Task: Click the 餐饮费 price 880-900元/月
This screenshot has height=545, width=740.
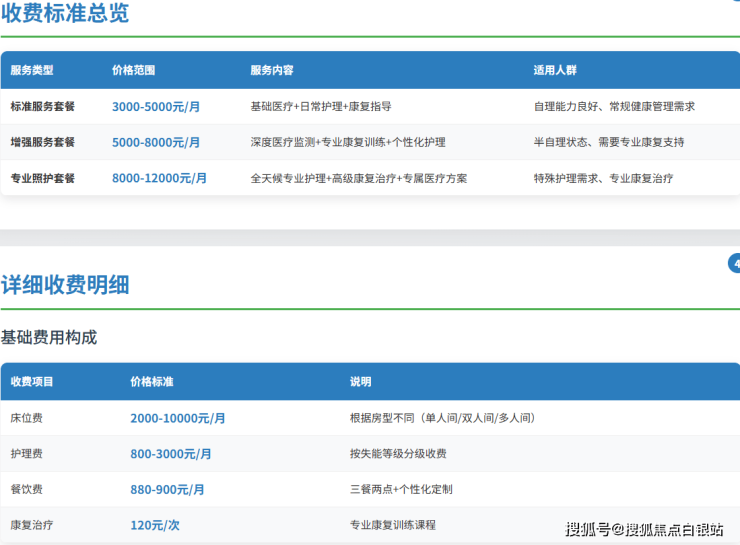Action: [167, 490]
